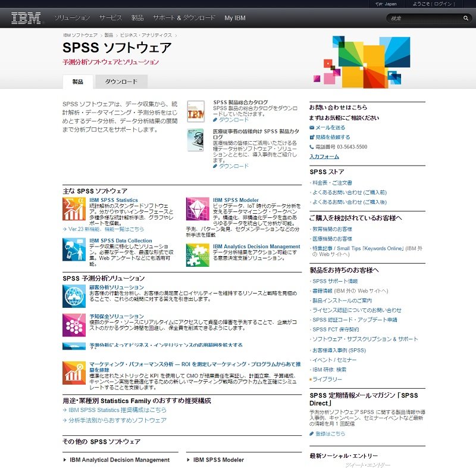Open 書籍情報 link

322,291
